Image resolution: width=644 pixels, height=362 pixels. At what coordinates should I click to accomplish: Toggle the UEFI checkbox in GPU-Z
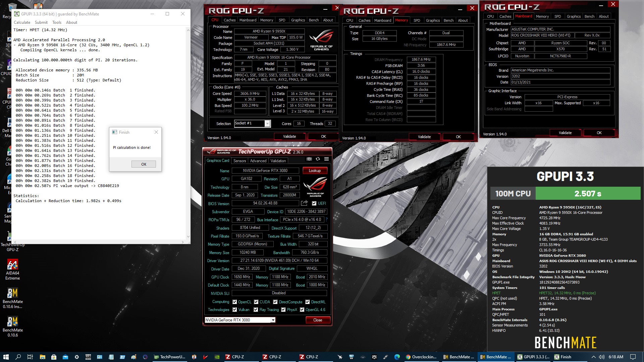[x=314, y=203]
